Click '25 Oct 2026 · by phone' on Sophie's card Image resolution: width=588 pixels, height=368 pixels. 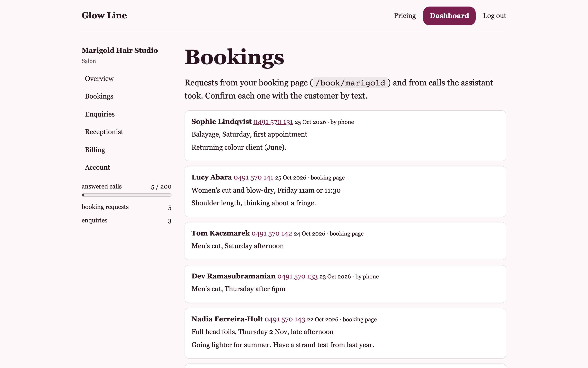(324, 122)
